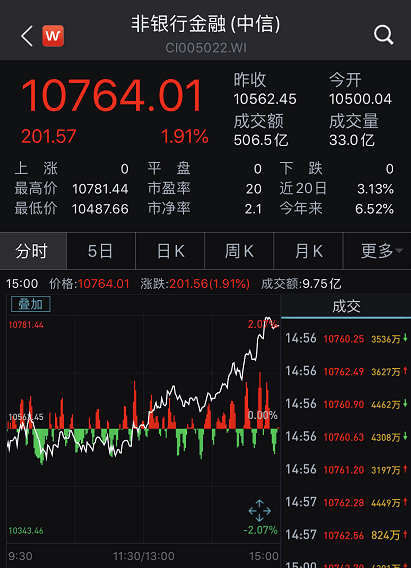This screenshot has width=411, height=568.
Task: Select the 14:56 10760.25 trade row
Action: [346, 339]
